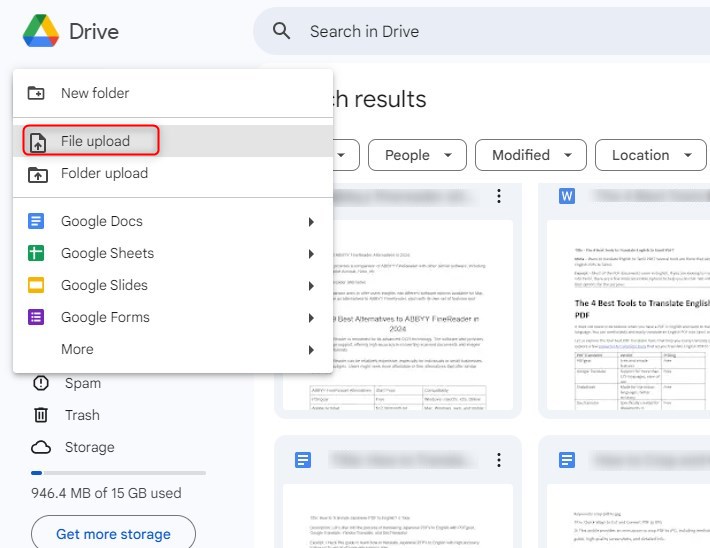Viewport: 710px width, 548px height.
Task: Select File upload menu entry
Action: pyautogui.click(x=173, y=141)
